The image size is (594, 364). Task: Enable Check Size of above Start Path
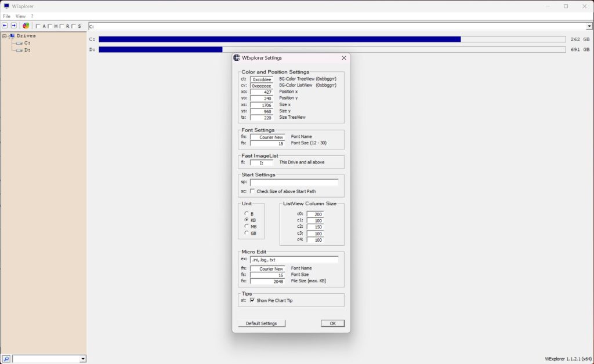coord(252,191)
